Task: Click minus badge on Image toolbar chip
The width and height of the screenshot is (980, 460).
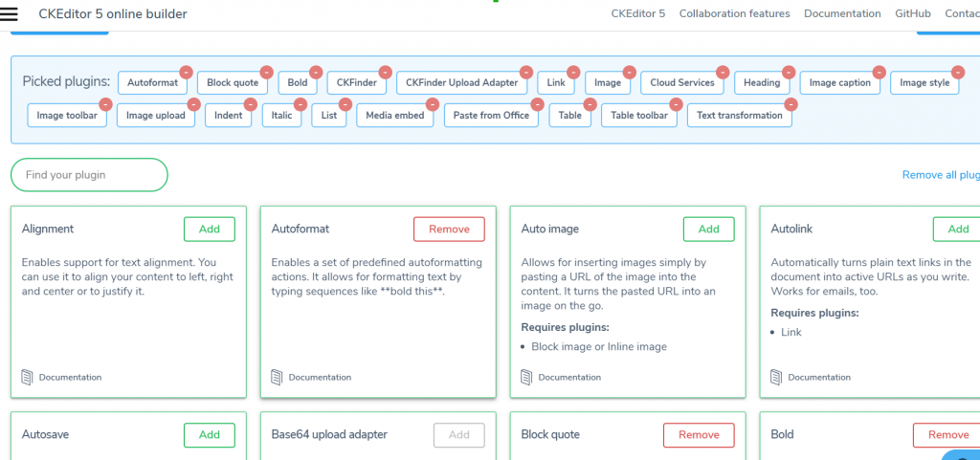Action: tap(105, 104)
